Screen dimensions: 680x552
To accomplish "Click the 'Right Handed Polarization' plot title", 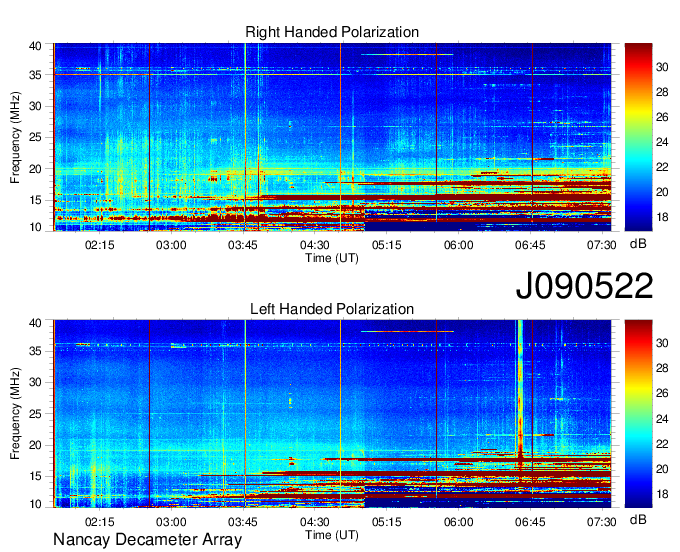I will (332, 32).
